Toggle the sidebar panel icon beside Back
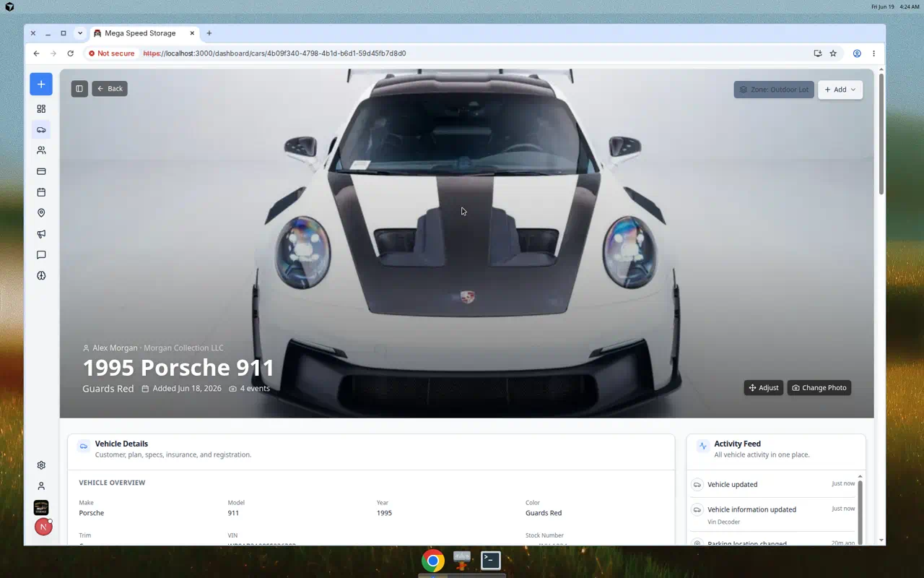924x578 pixels. 79,89
